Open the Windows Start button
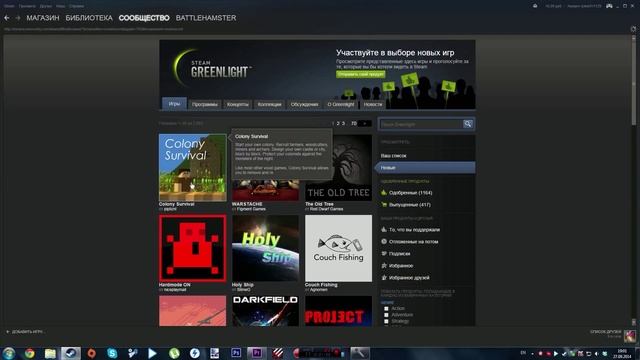This screenshot has width=640, height=360. coord(8,353)
